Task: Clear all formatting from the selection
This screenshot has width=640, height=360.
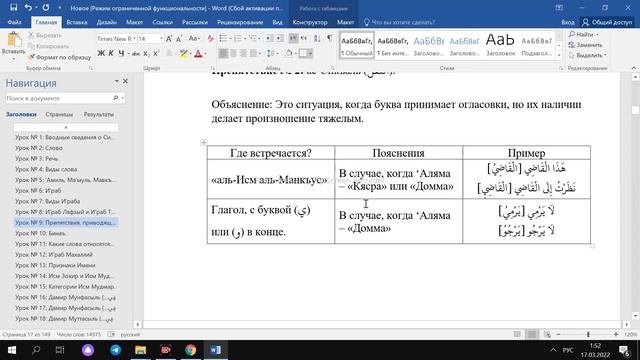Action: click(x=211, y=39)
